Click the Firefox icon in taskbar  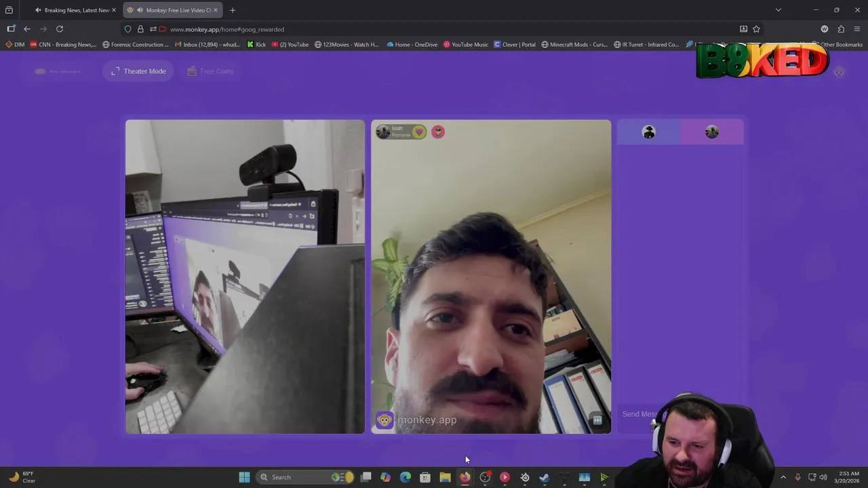tap(465, 477)
